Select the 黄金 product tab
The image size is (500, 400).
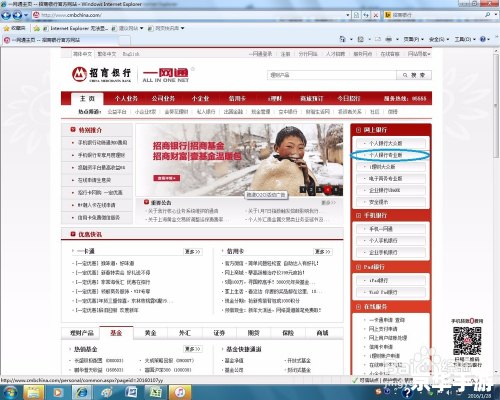(x=151, y=333)
